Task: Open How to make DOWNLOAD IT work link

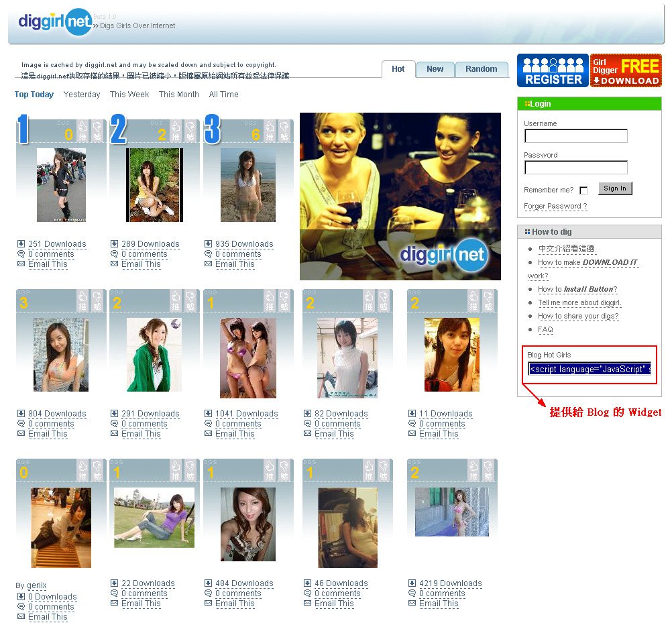Action: 588,262
